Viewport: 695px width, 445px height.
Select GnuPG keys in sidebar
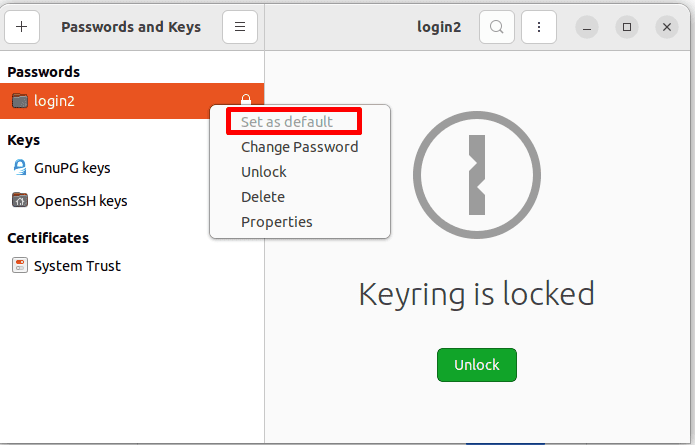(x=72, y=167)
